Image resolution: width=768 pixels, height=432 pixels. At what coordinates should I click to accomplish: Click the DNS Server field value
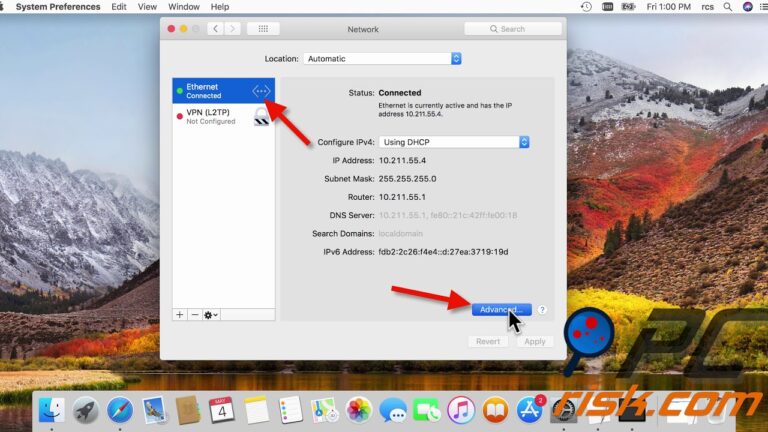point(448,216)
